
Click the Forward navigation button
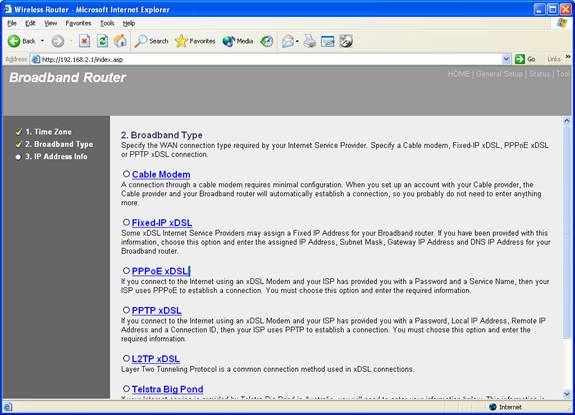point(58,41)
